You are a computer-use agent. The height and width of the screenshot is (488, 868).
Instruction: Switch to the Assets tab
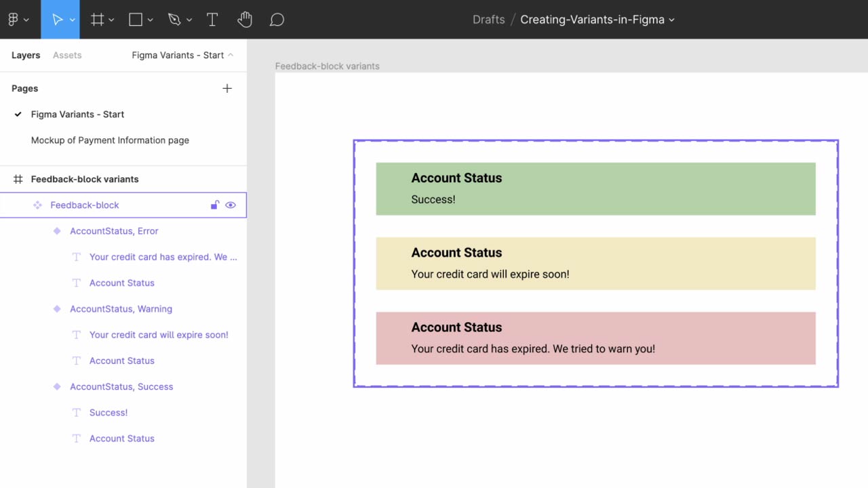point(67,55)
